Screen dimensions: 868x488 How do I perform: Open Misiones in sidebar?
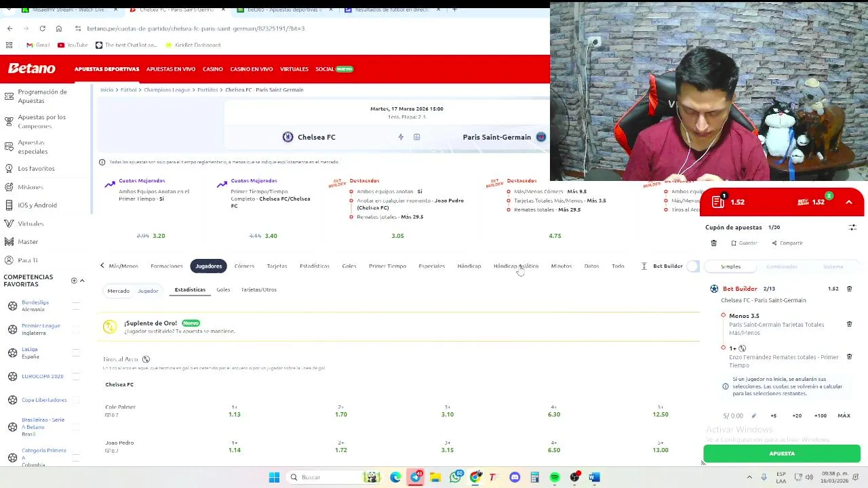point(31,187)
